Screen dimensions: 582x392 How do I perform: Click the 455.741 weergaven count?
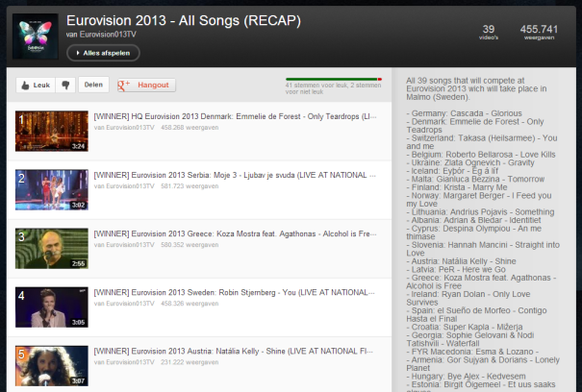click(539, 32)
